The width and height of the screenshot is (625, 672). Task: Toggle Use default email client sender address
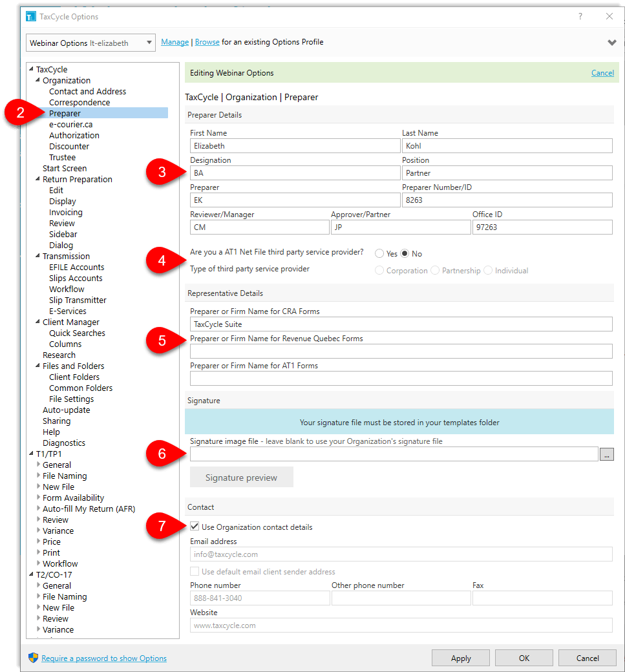point(195,571)
